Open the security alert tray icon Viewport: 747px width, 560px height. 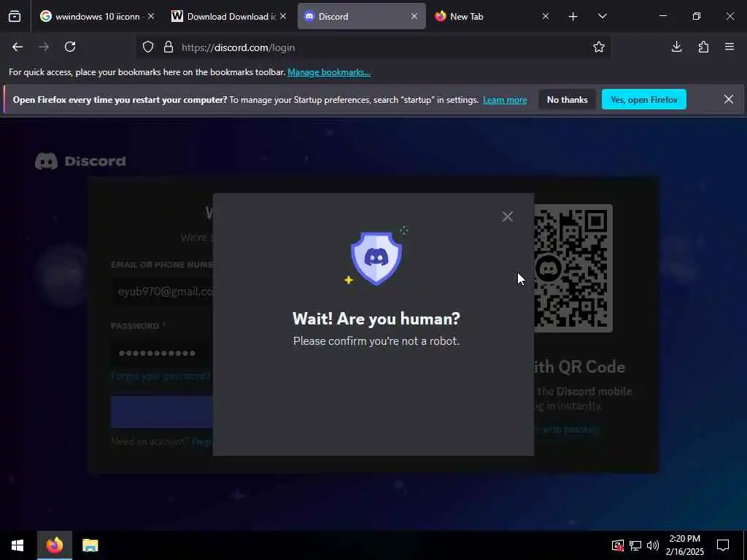(x=617, y=545)
